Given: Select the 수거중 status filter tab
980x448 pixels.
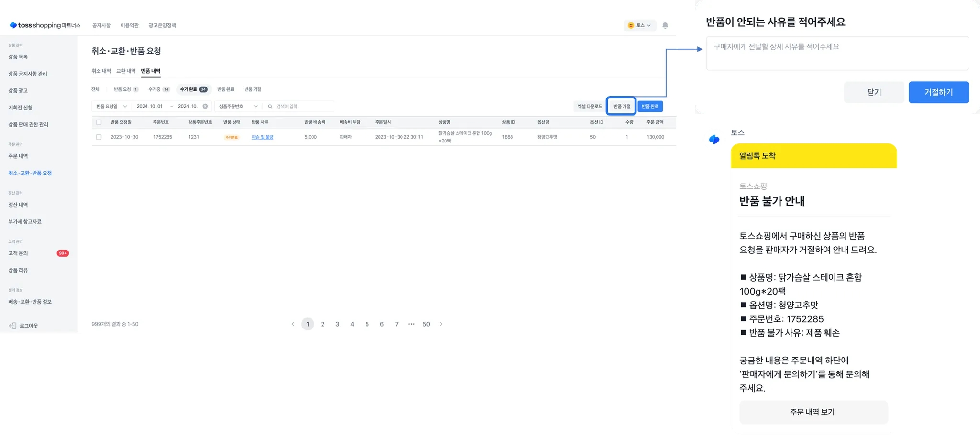Looking at the screenshot, I should click(x=158, y=89).
